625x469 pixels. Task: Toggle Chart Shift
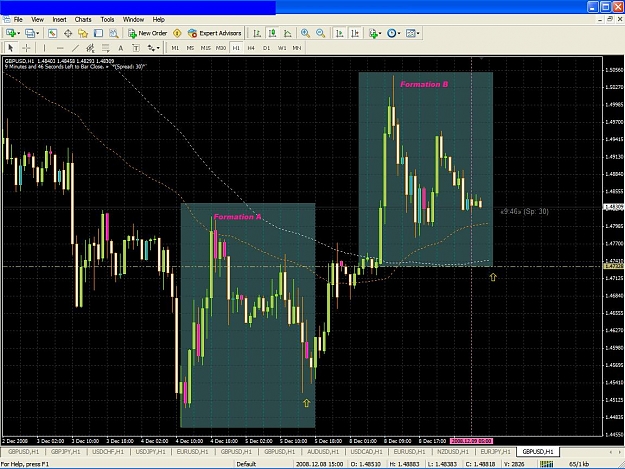[355, 33]
